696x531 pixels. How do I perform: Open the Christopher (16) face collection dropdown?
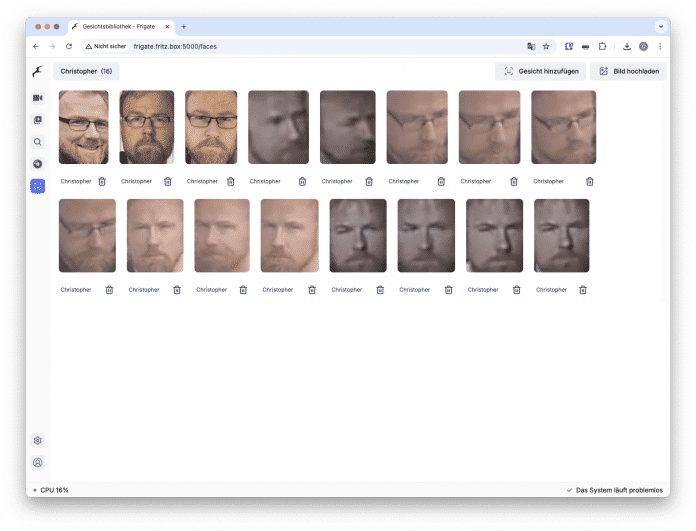(x=86, y=71)
